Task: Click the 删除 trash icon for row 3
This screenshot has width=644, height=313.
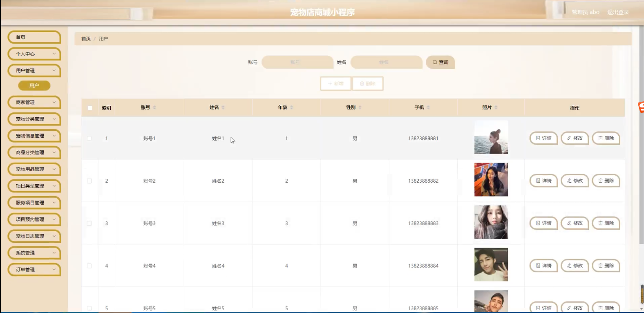Action: click(x=600, y=223)
